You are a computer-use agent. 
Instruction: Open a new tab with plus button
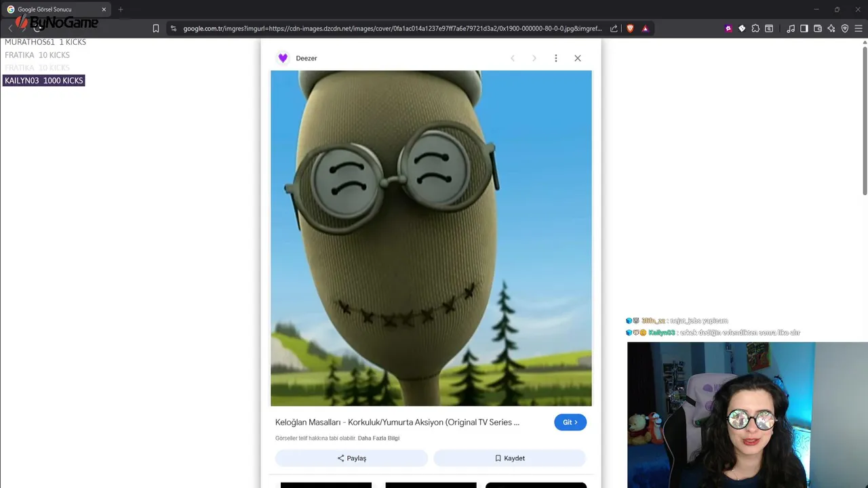tap(121, 9)
